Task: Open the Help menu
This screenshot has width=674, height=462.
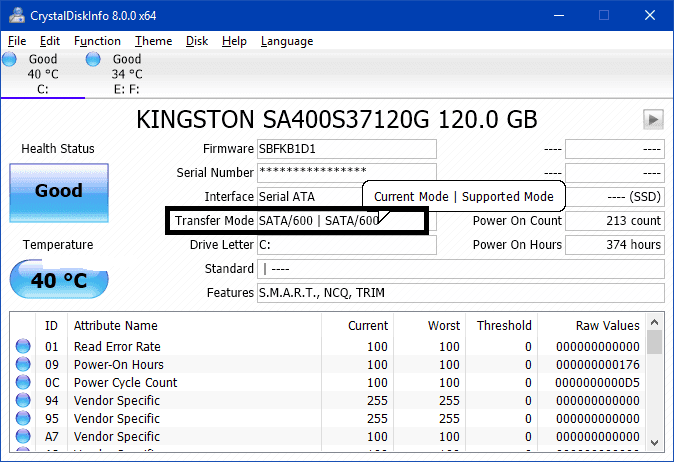Action: click(x=234, y=41)
